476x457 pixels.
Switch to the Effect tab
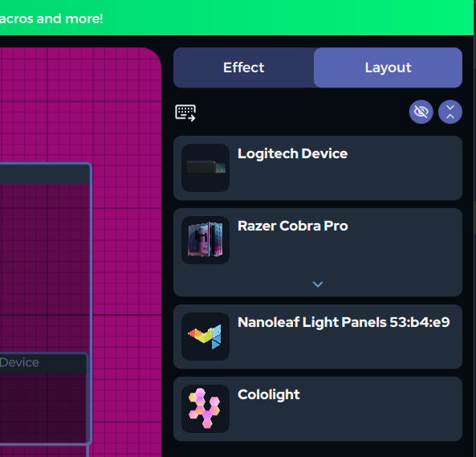pos(244,67)
